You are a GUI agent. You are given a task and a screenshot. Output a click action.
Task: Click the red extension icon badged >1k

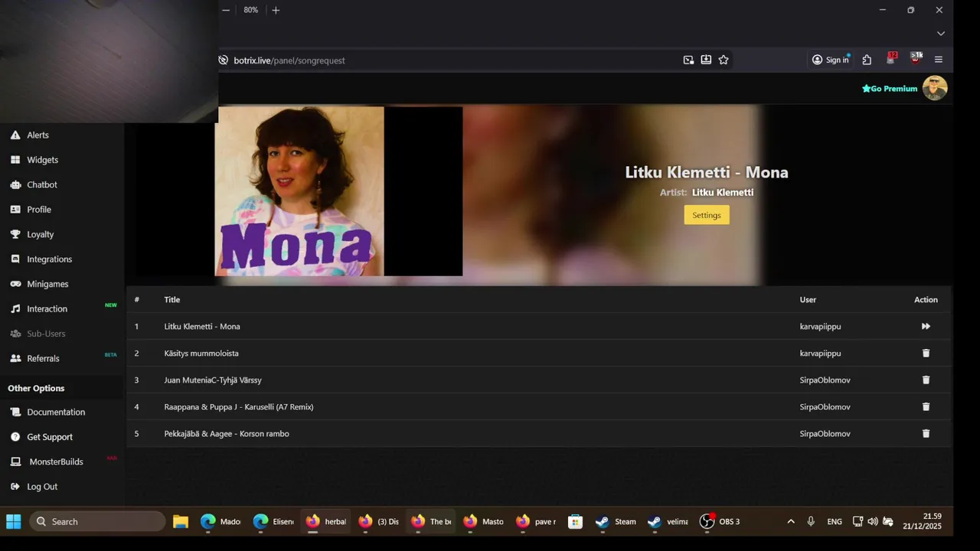point(916,59)
